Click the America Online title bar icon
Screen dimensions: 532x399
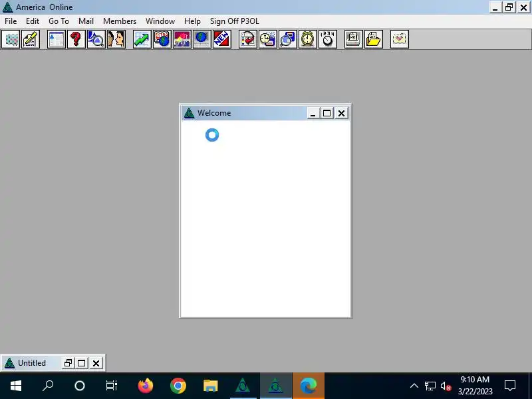pyautogui.click(x=7, y=7)
